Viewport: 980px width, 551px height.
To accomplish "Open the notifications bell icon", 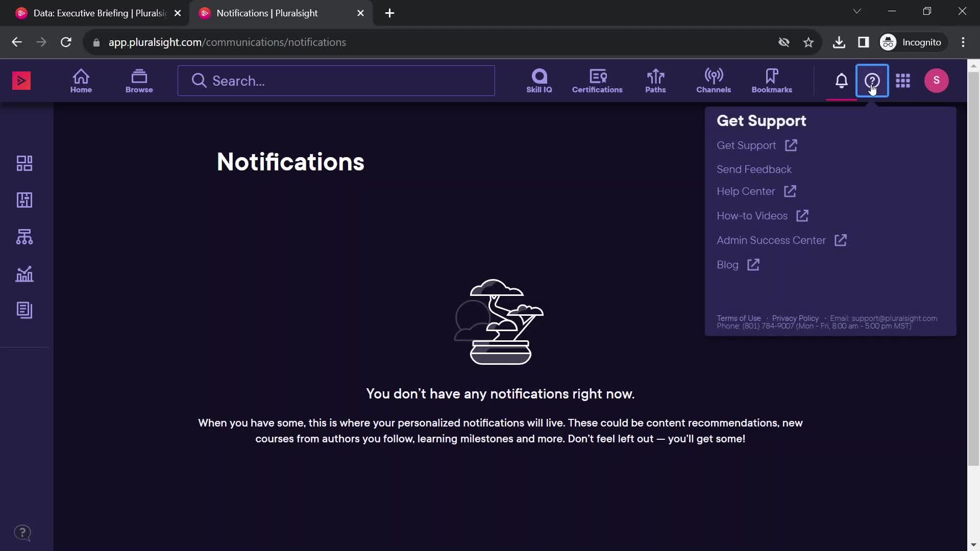I will click(842, 81).
